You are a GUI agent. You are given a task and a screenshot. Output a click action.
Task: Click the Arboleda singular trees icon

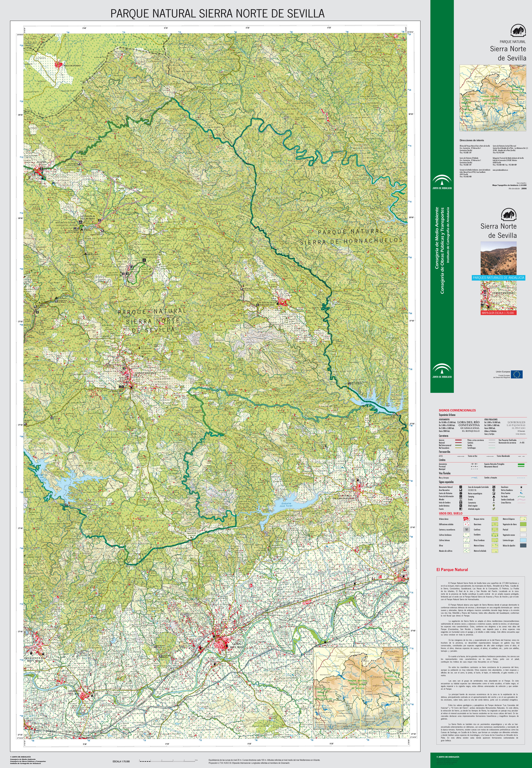494,509
